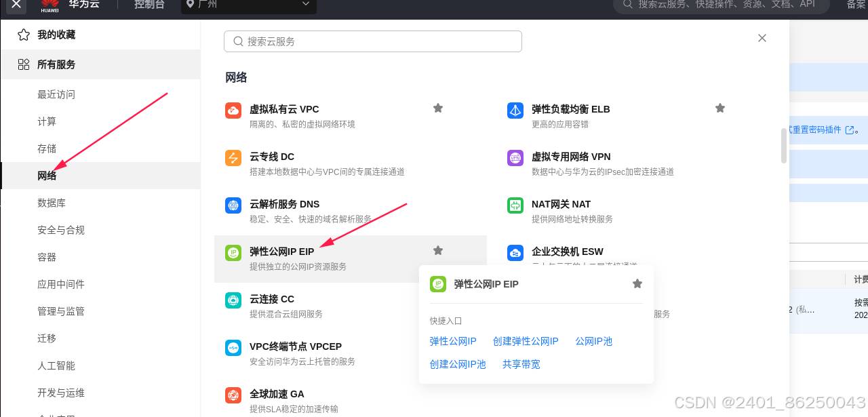Open 云专线 DC service name

point(272,157)
